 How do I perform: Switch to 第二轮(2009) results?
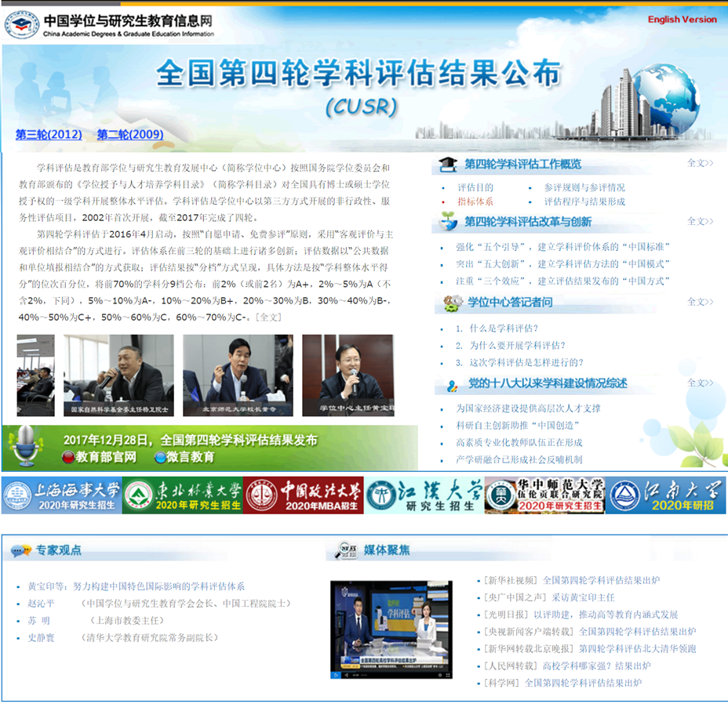[130, 135]
